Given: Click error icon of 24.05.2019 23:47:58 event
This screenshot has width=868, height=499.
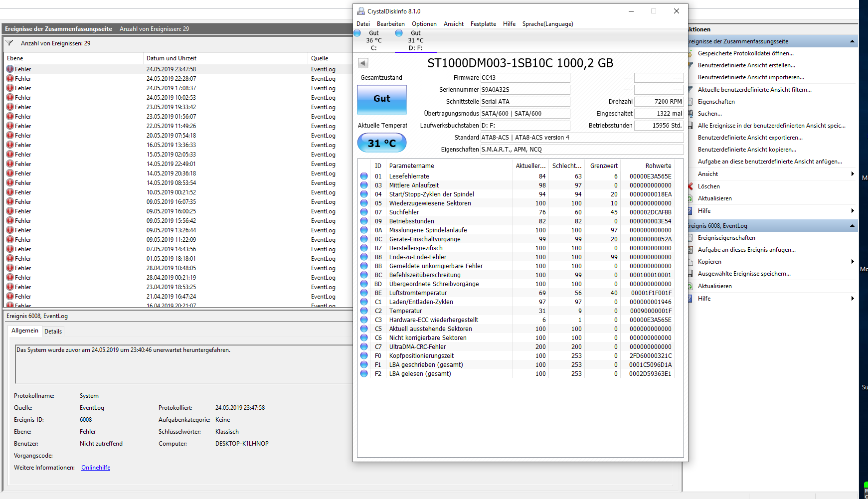Looking at the screenshot, I should tap(10, 69).
